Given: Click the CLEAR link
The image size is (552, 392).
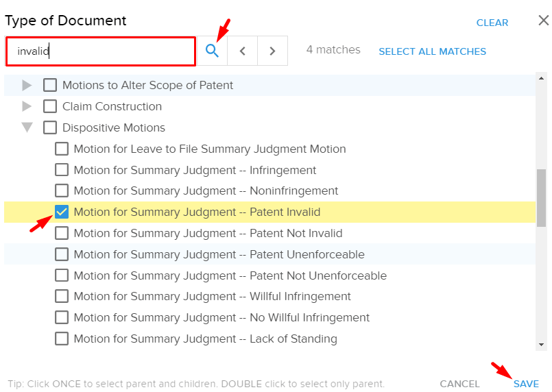Looking at the screenshot, I should click(x=492, y=23).
